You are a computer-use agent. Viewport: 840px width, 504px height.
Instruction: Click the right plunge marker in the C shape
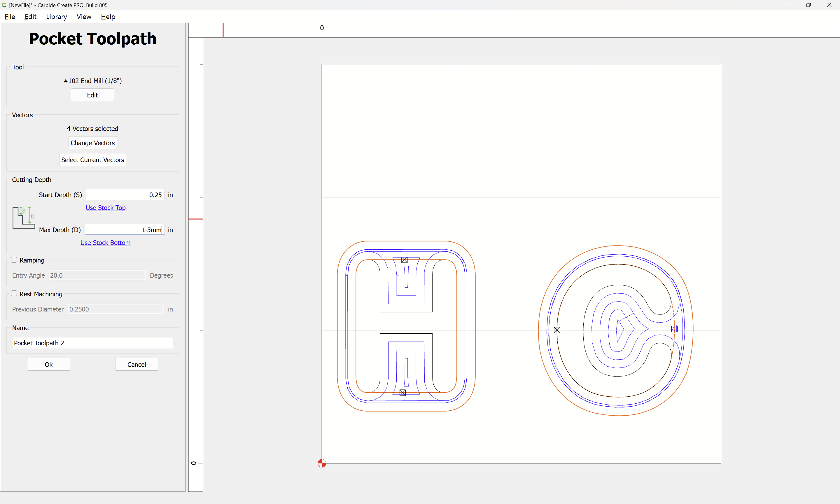[674, 329]
